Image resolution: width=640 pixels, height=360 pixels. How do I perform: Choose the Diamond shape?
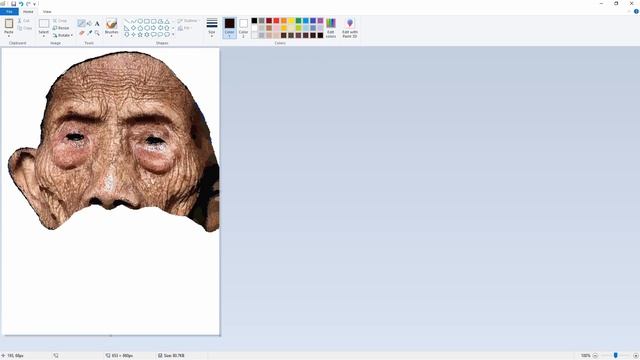[x=133, y=28]
